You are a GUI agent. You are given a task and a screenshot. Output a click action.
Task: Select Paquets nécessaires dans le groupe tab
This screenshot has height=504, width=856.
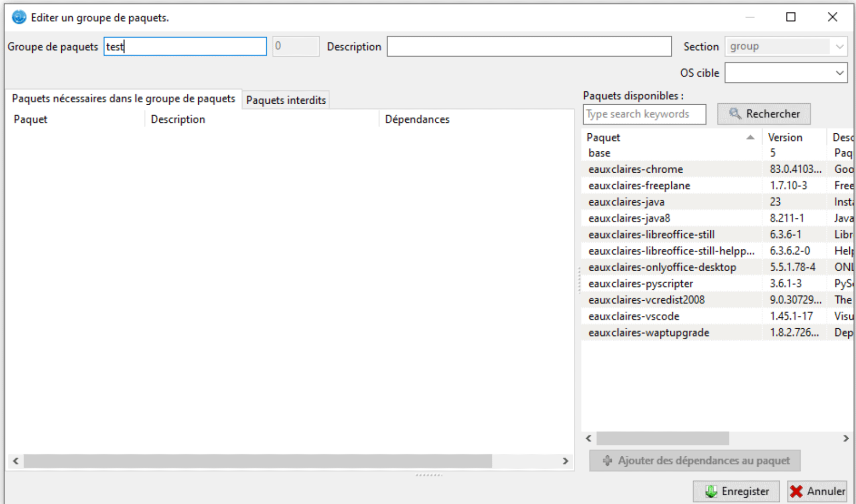123,99
